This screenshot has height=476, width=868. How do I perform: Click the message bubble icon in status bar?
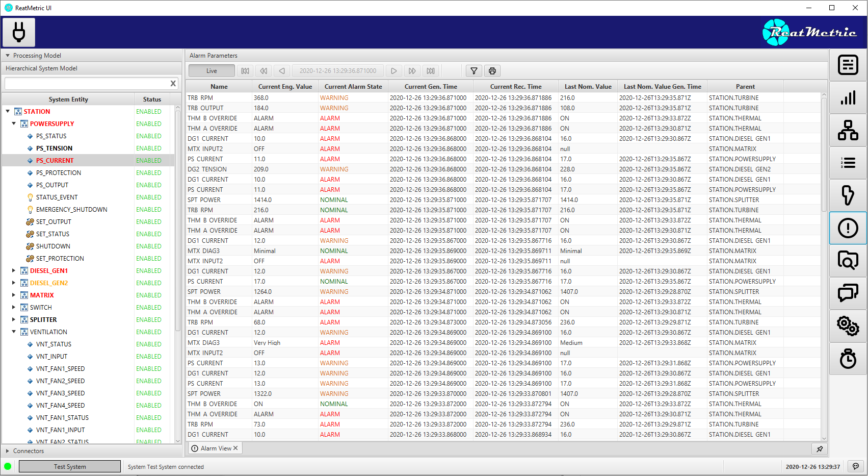click(x=856, y=466)
